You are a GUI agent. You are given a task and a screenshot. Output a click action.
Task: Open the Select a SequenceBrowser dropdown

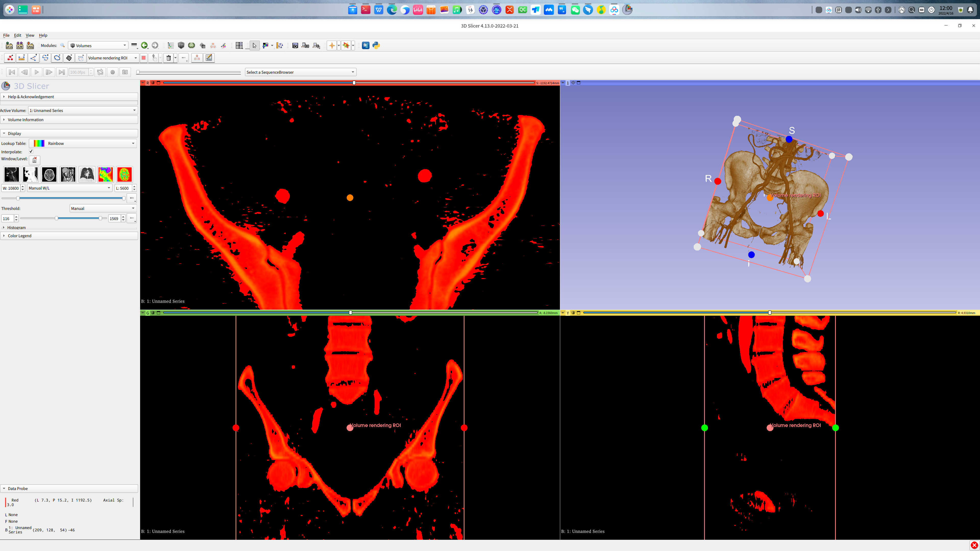point(300,72)
